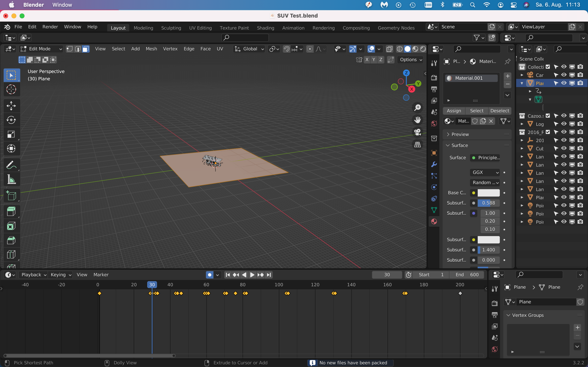Click the Deselect material button
Image resolution: width=588 pixels, height=367 pixels.
500,111
